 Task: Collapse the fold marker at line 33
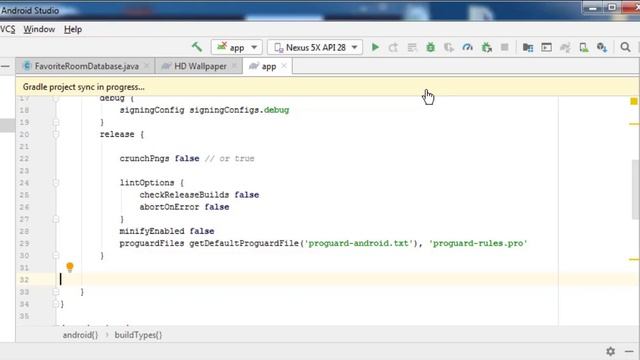click(56, 292)
